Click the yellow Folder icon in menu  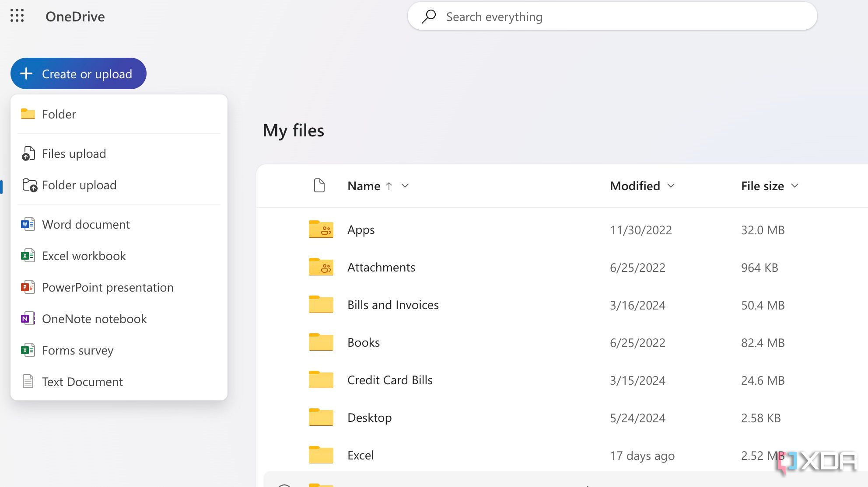click(x=28, y=114)
